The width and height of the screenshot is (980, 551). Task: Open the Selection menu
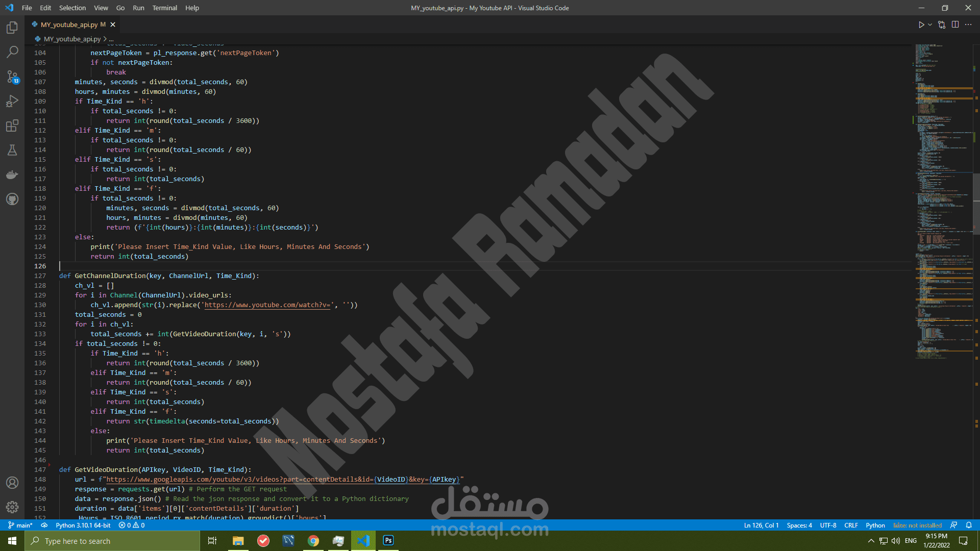[72, 8]
